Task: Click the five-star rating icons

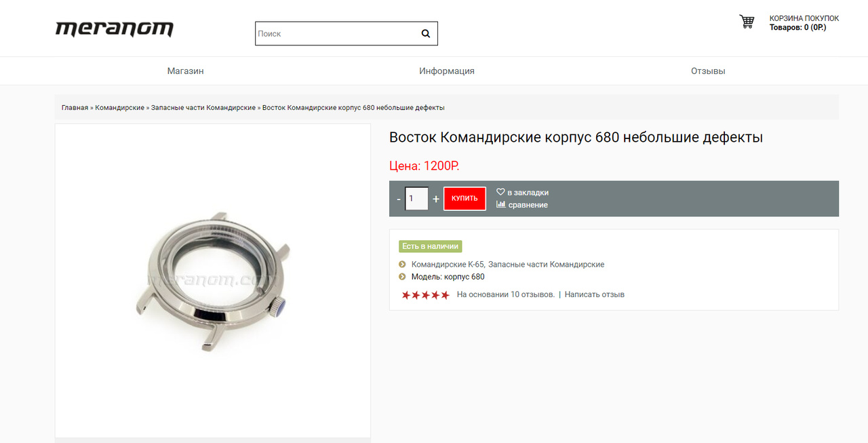Action: coord(425,295)
